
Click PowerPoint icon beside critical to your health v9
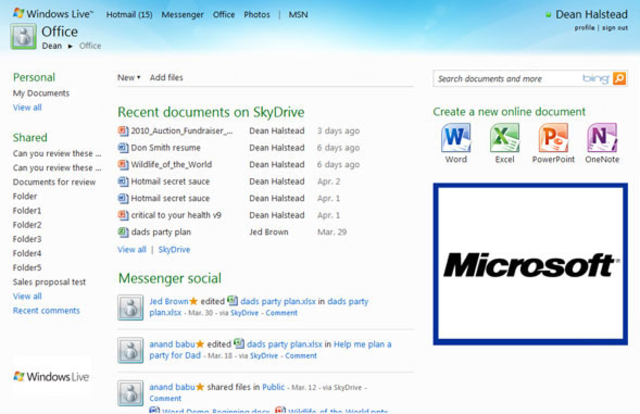[123, 215]
